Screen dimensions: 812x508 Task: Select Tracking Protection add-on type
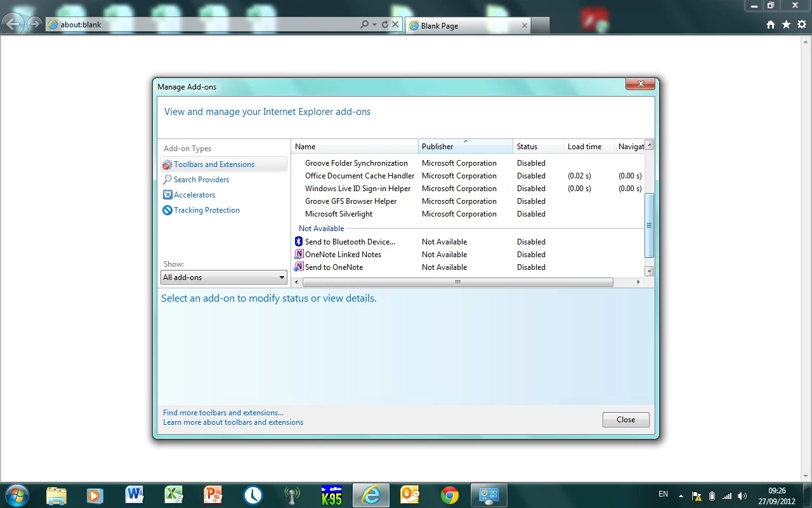(207, 210)
